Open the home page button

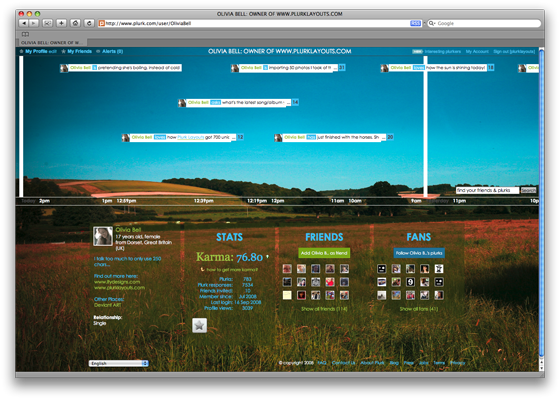point(75,23)
